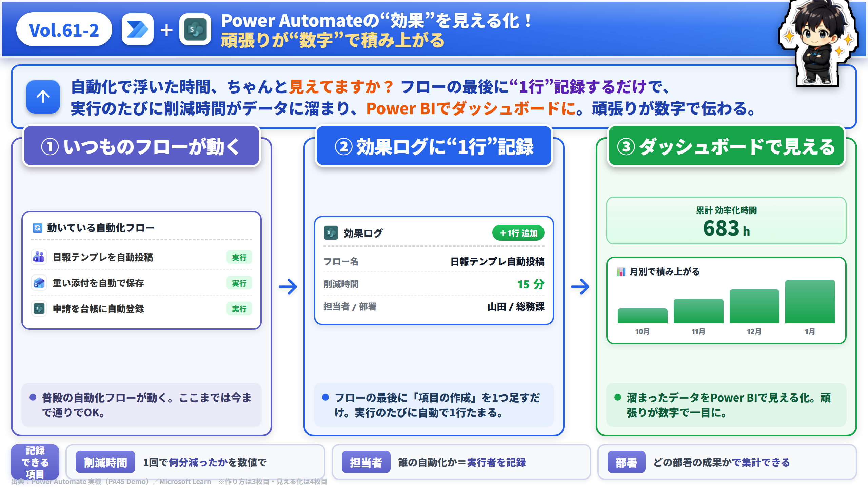The image size is (868, 488).
Task: Click the 1月 bar in the chart
Action: (x=810, y=301)
